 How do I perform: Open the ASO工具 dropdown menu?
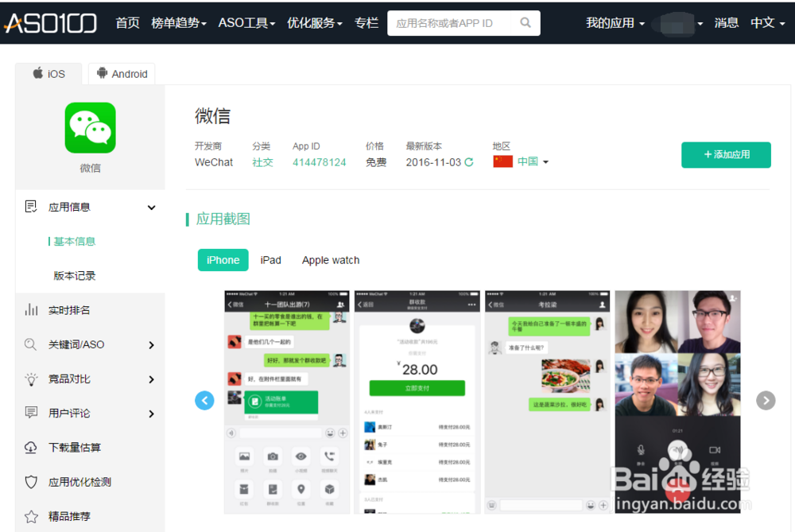246,23
